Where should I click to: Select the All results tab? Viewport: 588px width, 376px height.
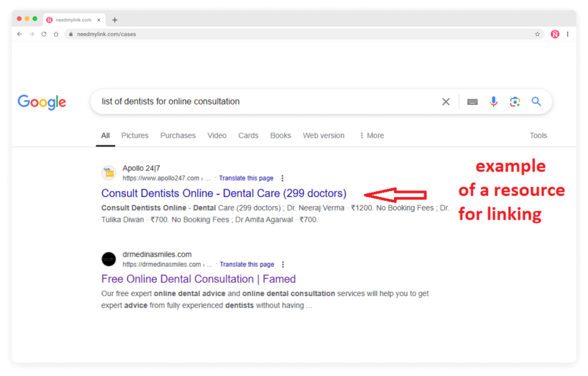click(x=105, y=135)
